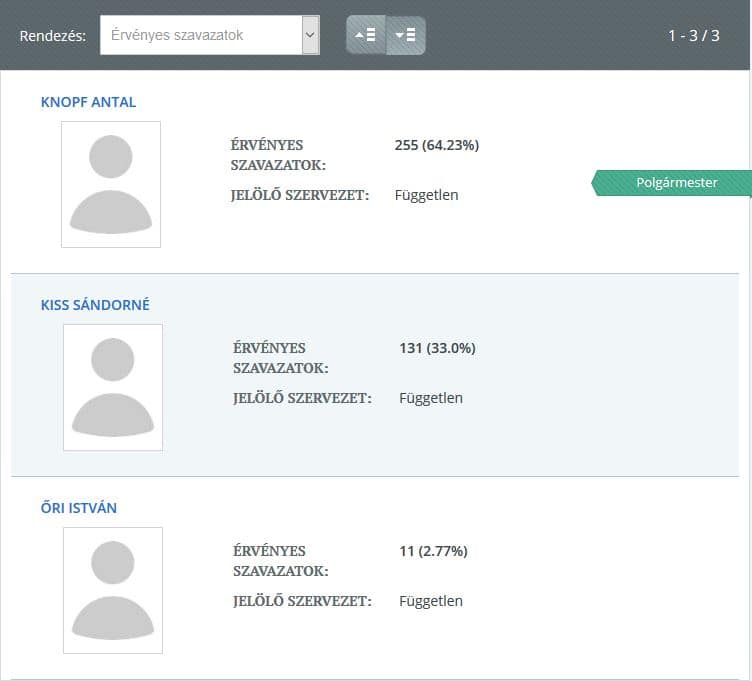The width and height of the screenshot is (752, 681).
Task: Click Jelölő szervezet label in Kiss Sándorné's row
Action: (302, 398)
